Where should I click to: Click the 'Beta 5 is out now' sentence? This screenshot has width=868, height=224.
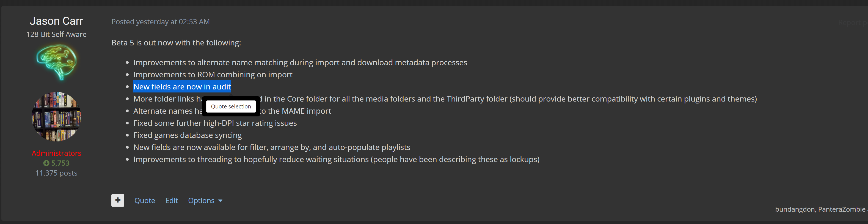(176, 43)
